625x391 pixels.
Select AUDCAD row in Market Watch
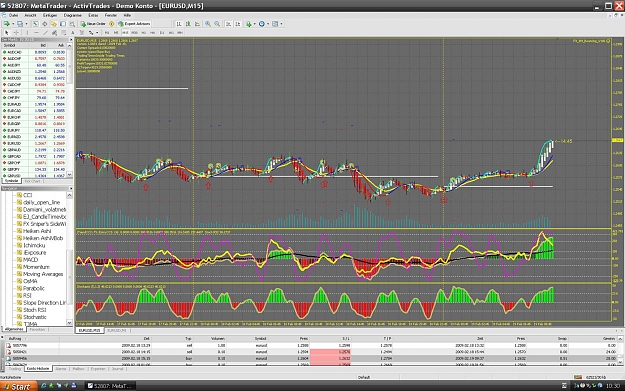(34, 52)
